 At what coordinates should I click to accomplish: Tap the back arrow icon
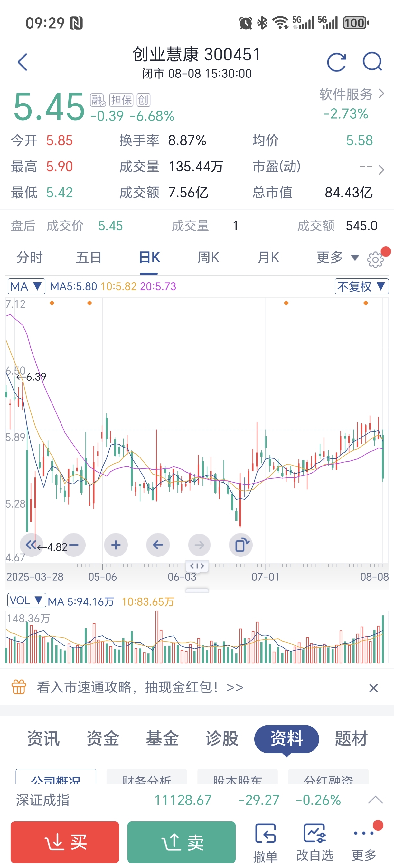(22, 62)
